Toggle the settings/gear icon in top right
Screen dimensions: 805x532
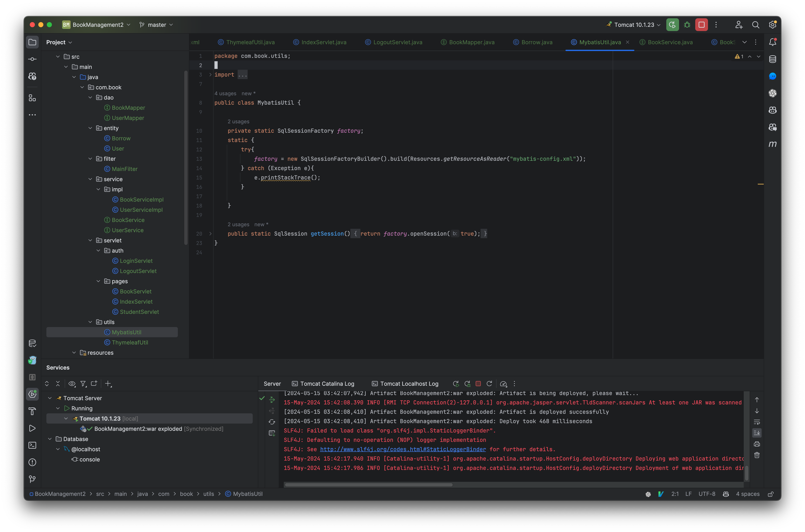point(772,24)
